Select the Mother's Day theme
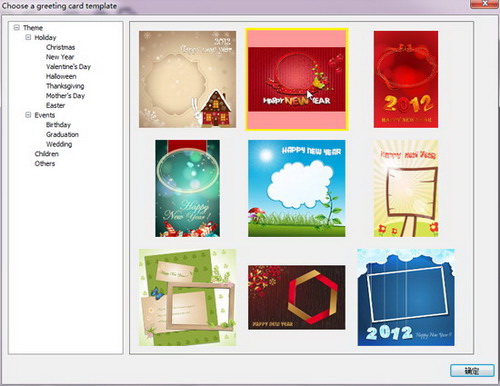Image resolution: width=500 pixels, height=386 pixels. tap(65, 96)
